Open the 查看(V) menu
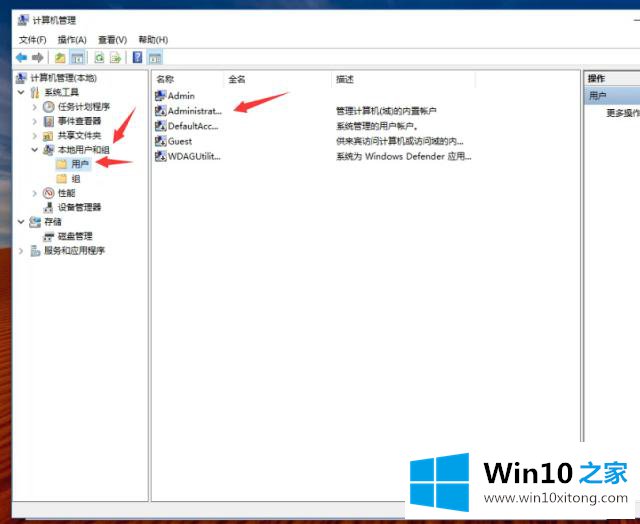 [113, 40]
